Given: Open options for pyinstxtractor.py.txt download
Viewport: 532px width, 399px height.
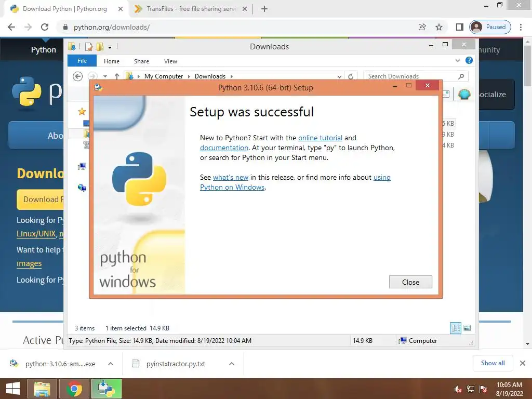Looking at the screenshot, I should [232, 364].
